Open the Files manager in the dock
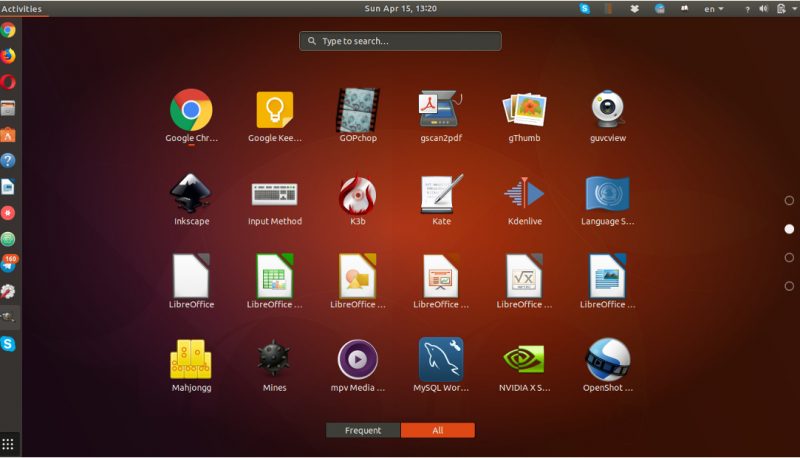The width and height of the screenshot is (800, 458). click(8, 108)
